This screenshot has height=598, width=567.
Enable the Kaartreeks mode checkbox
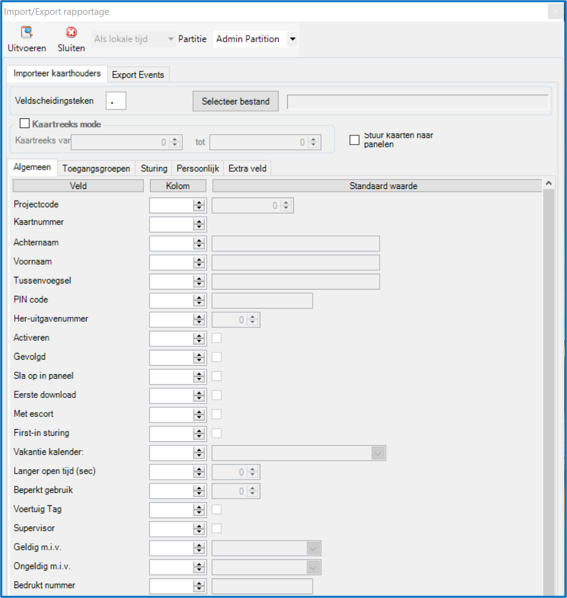click(x=25, y=123)
